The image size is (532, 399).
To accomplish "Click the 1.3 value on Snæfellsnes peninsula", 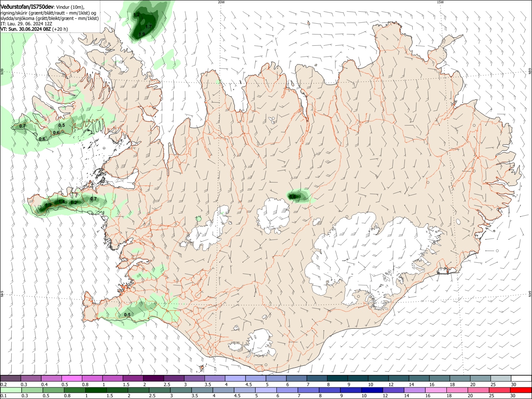I will 48,205.
